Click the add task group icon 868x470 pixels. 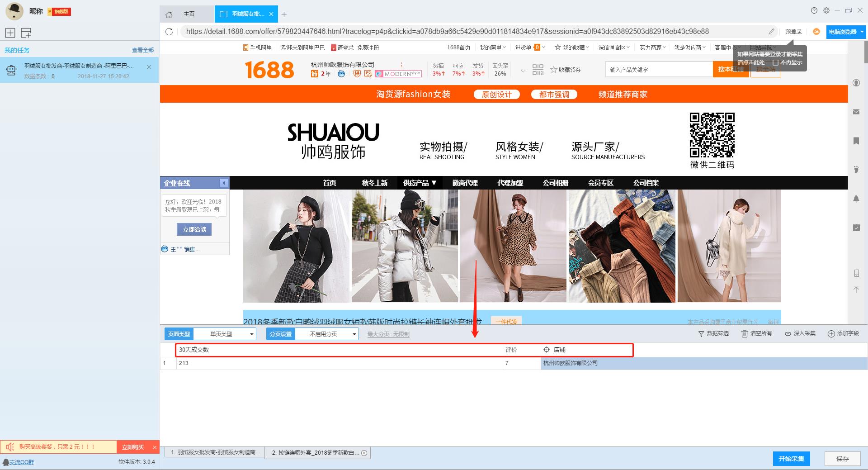tap(26, 33)
